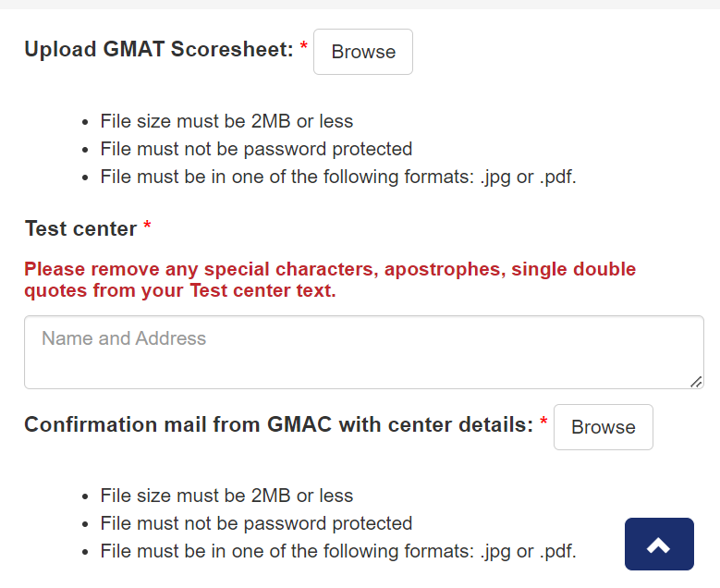The height and width of the screenshot is (588, 720).
Task: Click the Test center textarea resize handle
Action: point(696,381)
